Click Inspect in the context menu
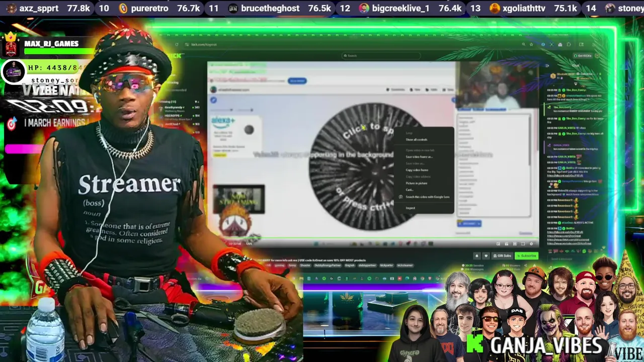Image resolution: width=644 pixels, height=362 pixels. click(x=411, y=208)
